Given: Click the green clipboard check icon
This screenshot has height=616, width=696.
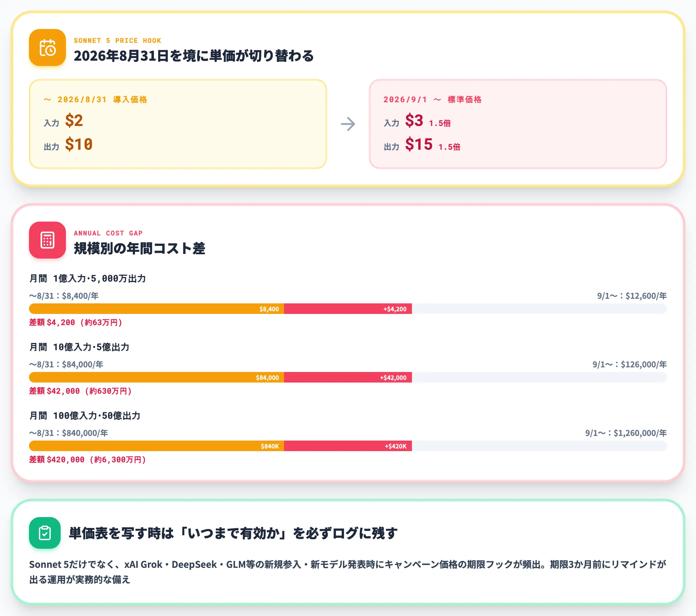Looking at the screenshot, I should 44,533.
